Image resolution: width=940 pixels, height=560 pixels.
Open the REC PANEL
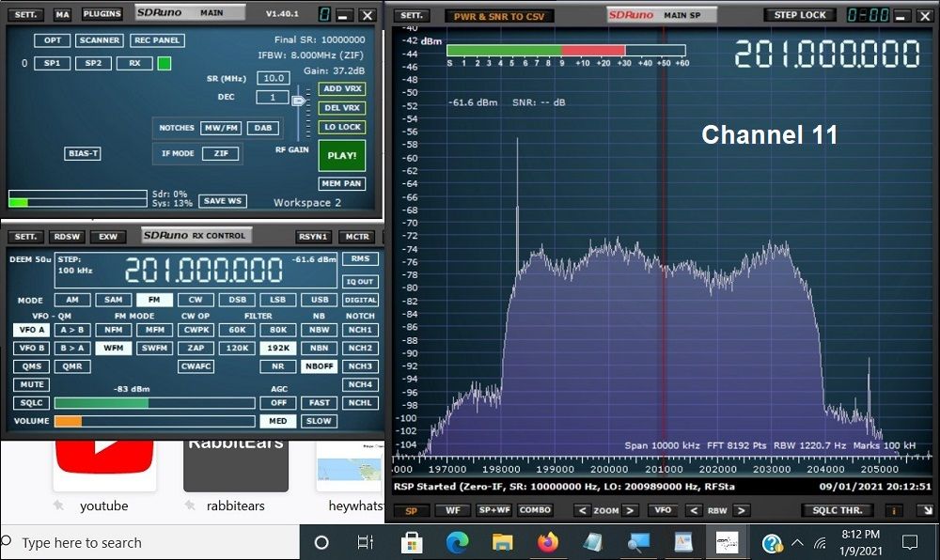[157, 40]
